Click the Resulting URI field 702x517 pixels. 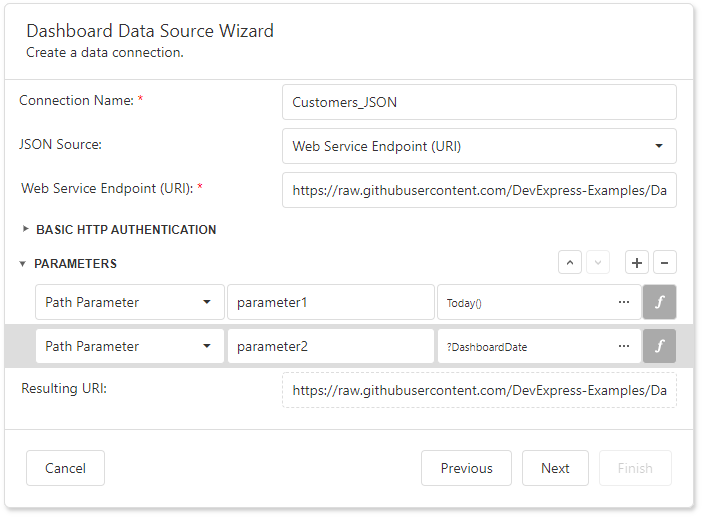(x=479, y=390)
